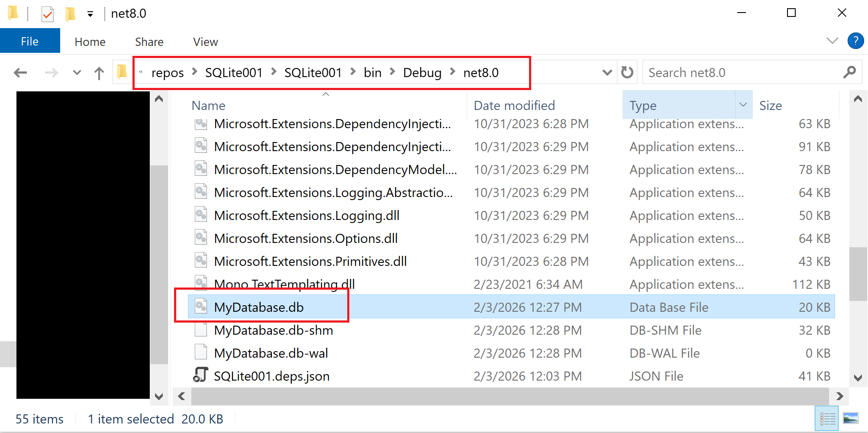Image resolution: width=868 pixels, height=433 pixels.
Task: Open the Type column filter dropdown
Action: [743, 105]
